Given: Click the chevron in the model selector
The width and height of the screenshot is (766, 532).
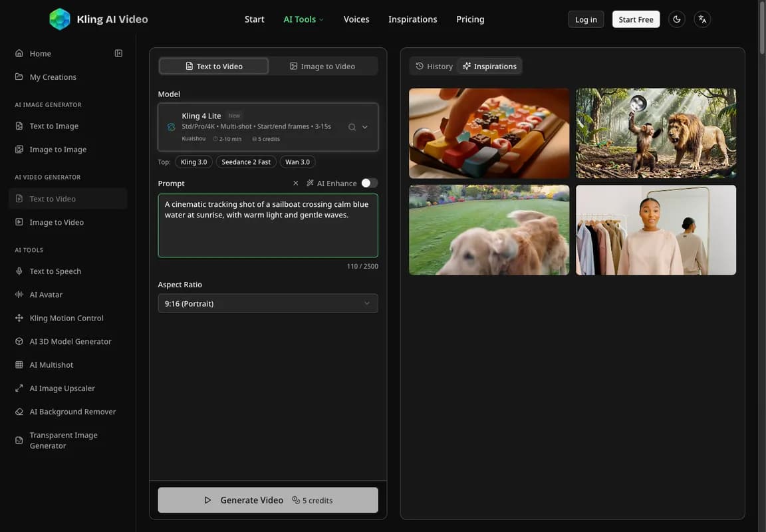Looking at the screenshot, I should tap(365, 127).
